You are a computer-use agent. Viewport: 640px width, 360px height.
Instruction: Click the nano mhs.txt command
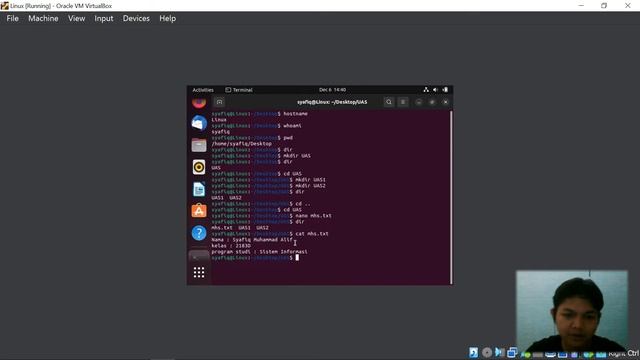click(313, 216)
